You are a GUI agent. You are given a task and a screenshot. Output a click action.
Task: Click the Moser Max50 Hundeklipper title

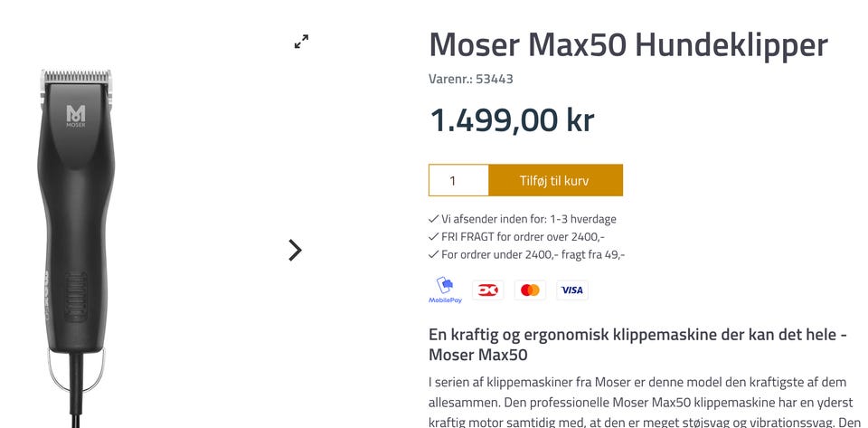pyautogui.click(x=627, y=44)
